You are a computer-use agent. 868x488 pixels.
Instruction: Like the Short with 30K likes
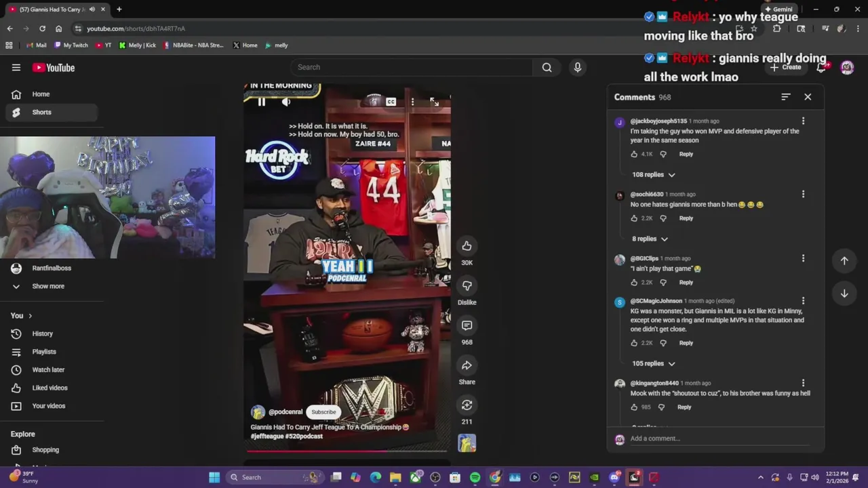point(467,246)
